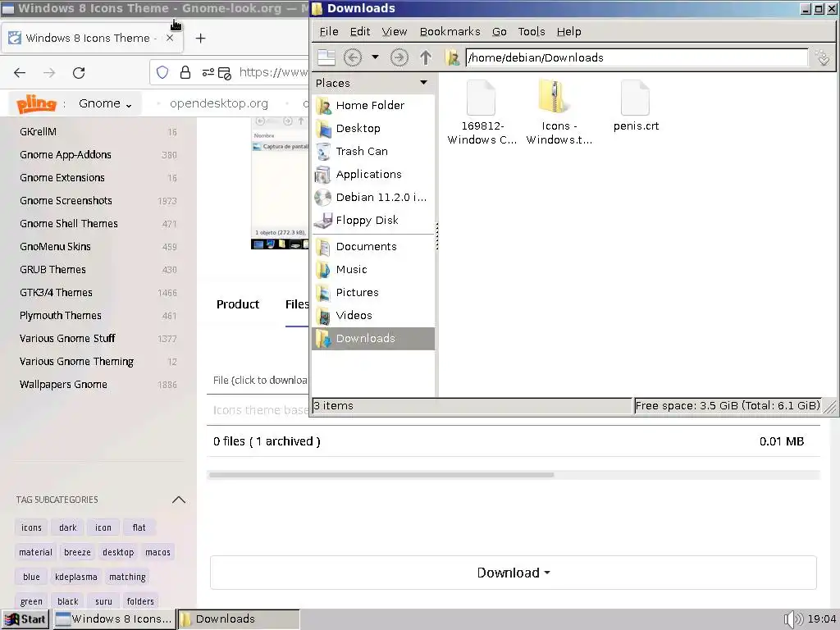This screenshot has height=630, width=840.
Task: Open a new browser tab
Action: pos(200,38)
